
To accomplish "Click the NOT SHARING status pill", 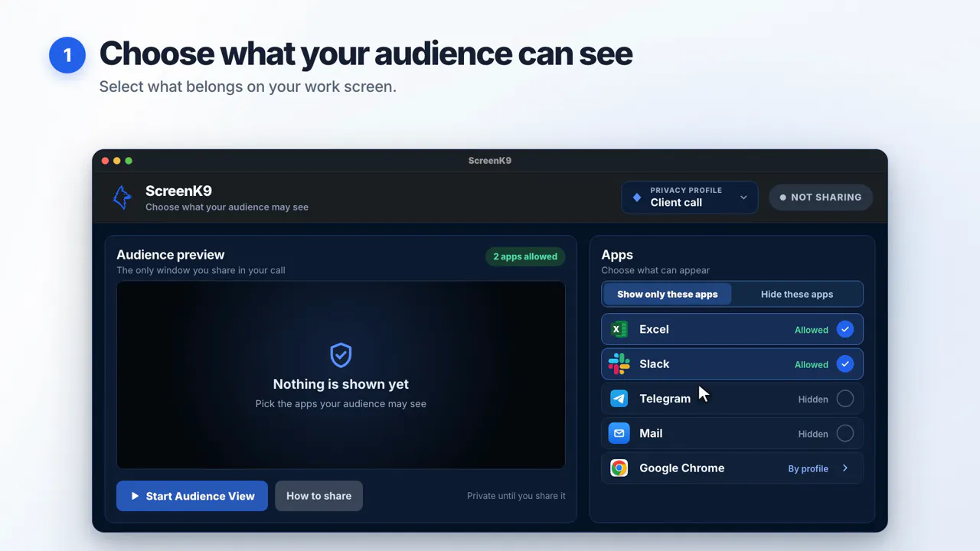I will [x=821, y=197].
